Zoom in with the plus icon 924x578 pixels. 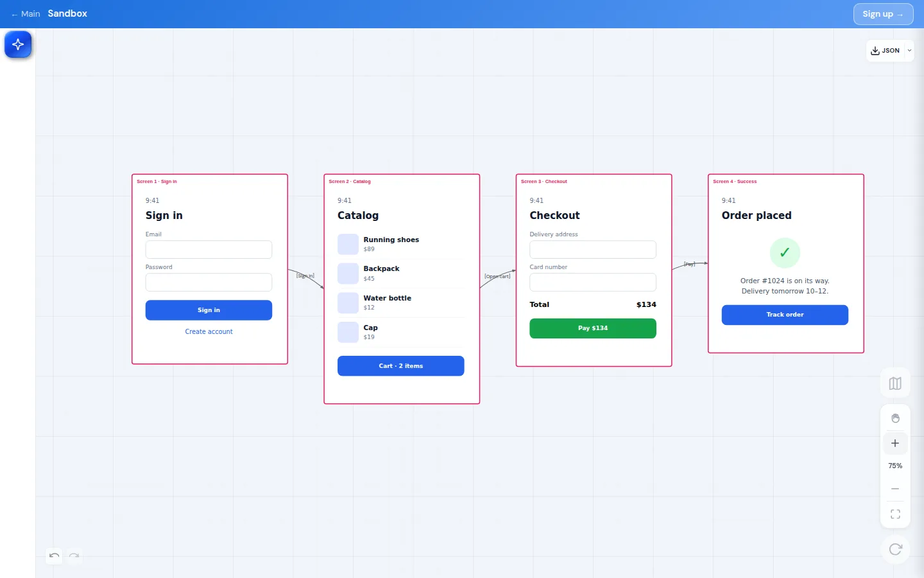pyautogui.click(x=895, y=443)
